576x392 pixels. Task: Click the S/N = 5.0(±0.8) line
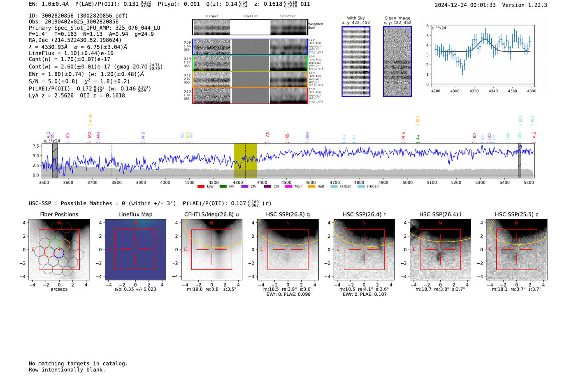(x=79, y=81)
